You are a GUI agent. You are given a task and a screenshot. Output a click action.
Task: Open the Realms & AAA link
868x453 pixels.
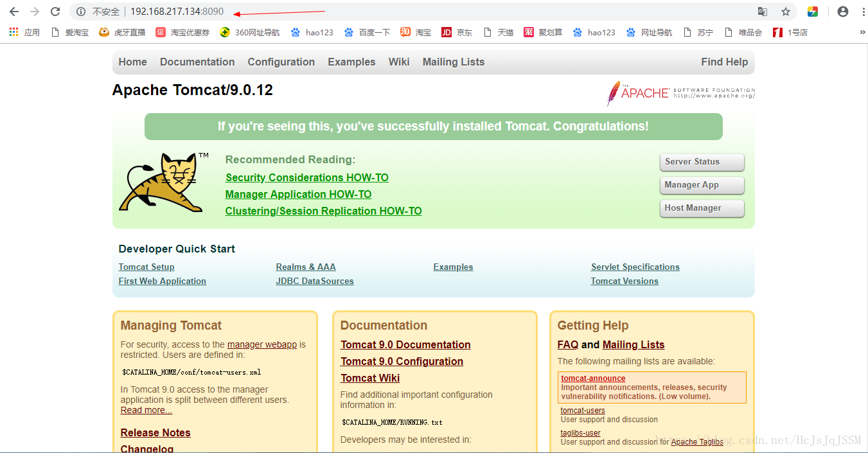click(306, 267)
